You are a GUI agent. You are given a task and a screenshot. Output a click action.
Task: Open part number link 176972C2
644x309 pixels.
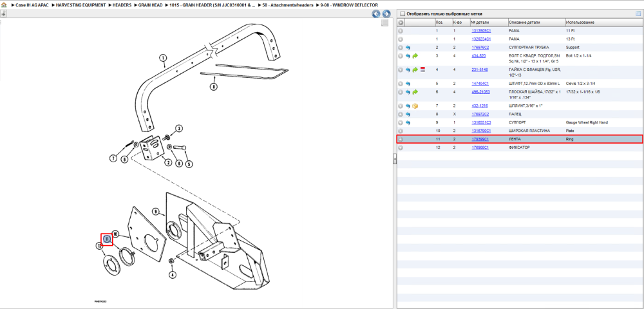480,114
